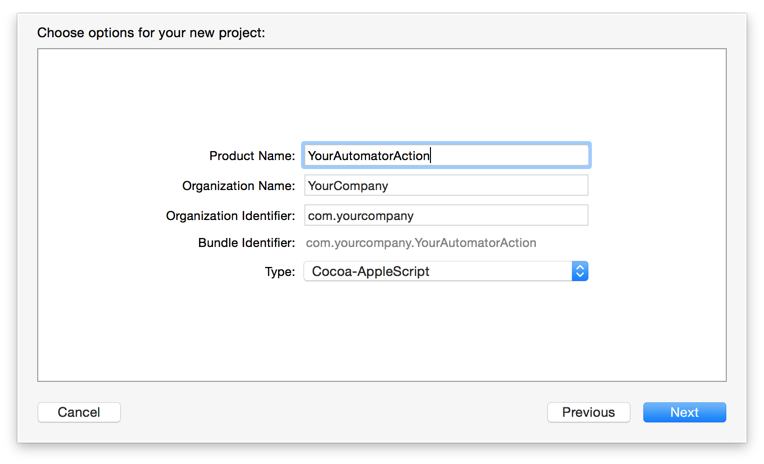The image size is (764, 464).
Task: Click the 'Choose options for your new project' heading
Action: (151, 33)
